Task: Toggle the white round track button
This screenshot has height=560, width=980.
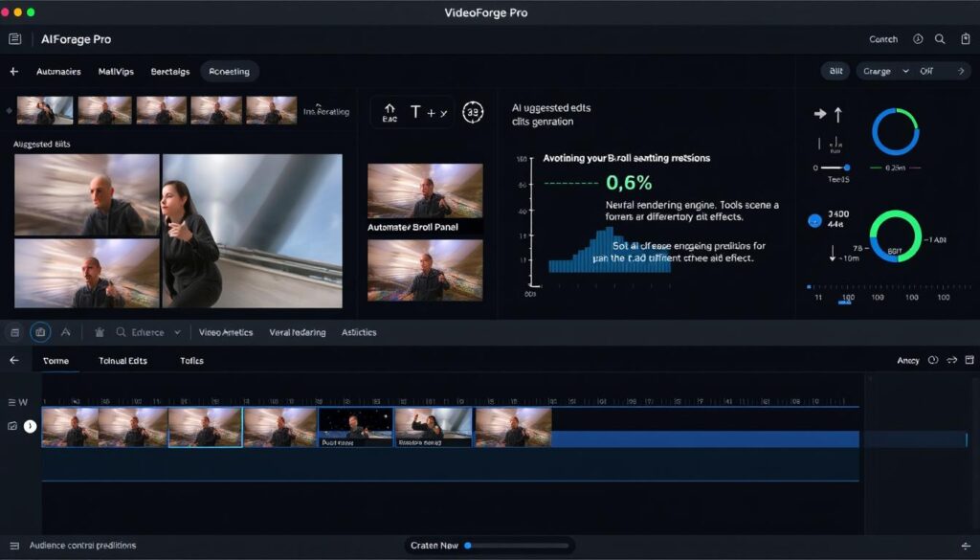Action: 30,426
